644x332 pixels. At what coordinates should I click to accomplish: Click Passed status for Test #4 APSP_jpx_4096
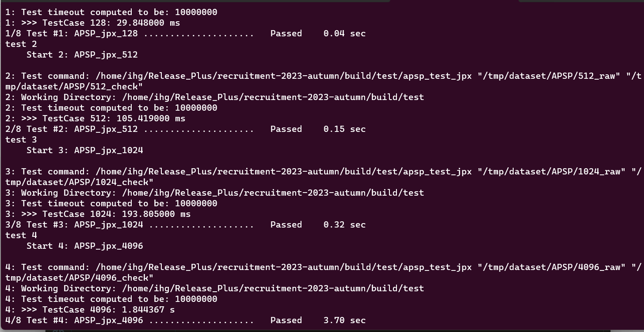coord(286,320)
